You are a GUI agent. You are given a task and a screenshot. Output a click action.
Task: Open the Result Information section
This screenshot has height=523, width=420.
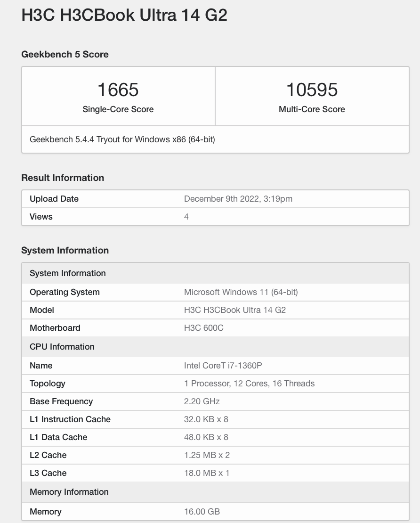62,178
